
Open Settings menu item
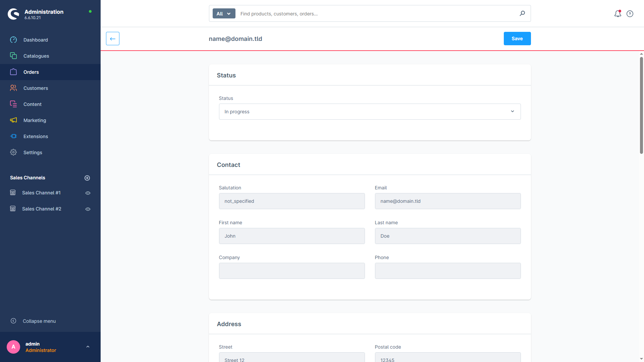[50, 153]
